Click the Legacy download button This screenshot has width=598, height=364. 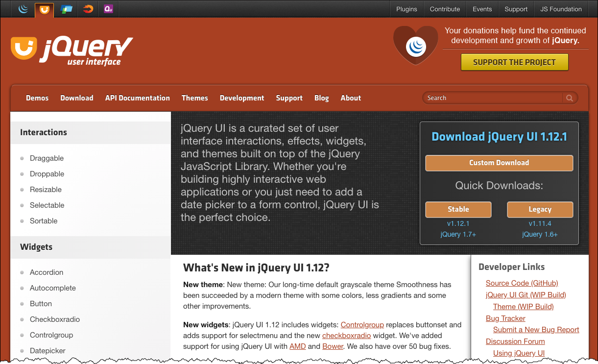[540, 210]
